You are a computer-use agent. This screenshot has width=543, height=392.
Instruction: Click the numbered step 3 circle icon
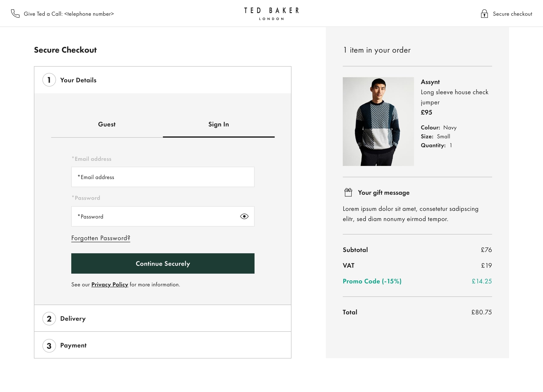(x=49, y=346)
